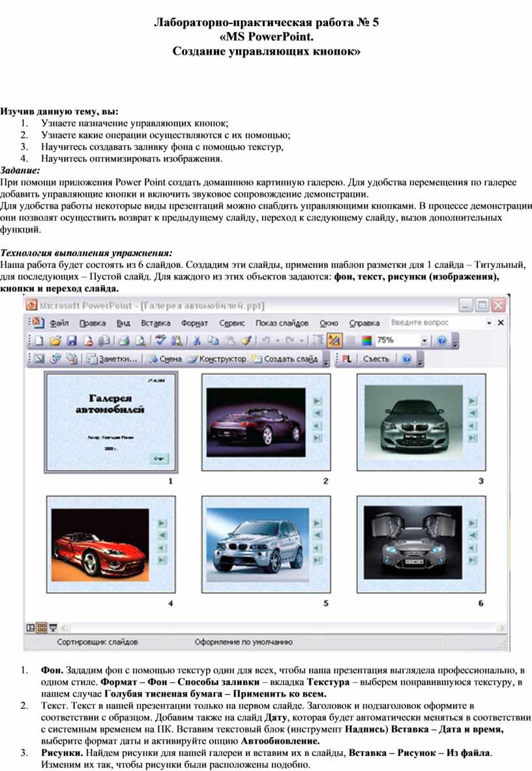This screenshot has height=771, width=532.
Task: Select slide 3 with silver BMW front
Action: [x=421, y=422]
